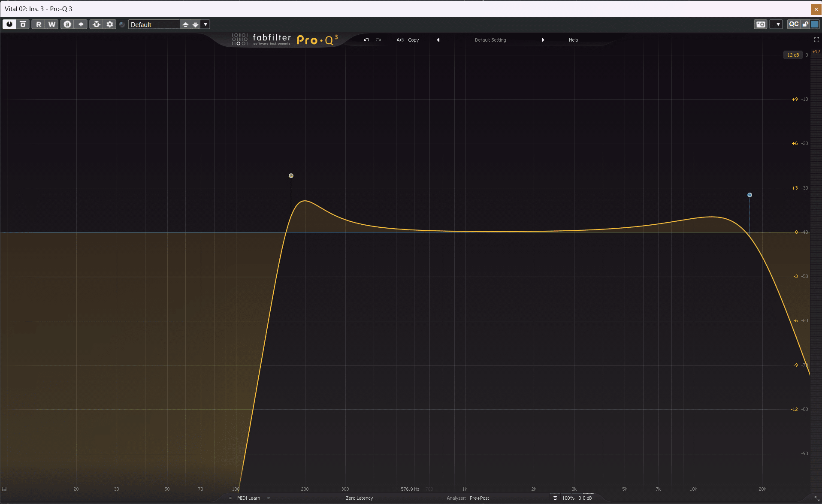Image resolution: width=822 pixels, height=504 pixels.
Task: Select the gray high-pass band node
Action: point(291,175)
